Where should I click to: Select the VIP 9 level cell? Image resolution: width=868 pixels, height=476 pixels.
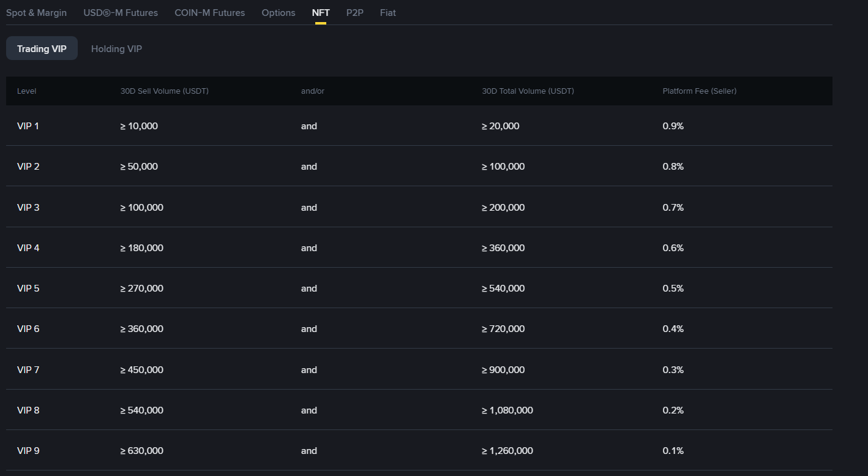(28, 450)
